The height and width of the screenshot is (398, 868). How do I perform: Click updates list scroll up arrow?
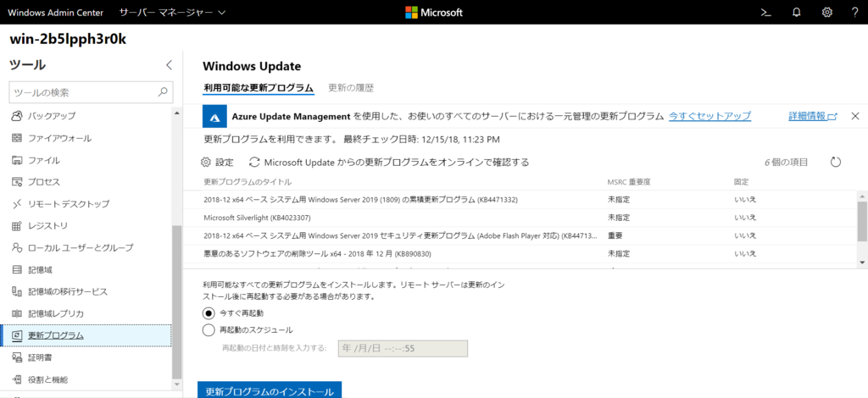coord(862,195)
